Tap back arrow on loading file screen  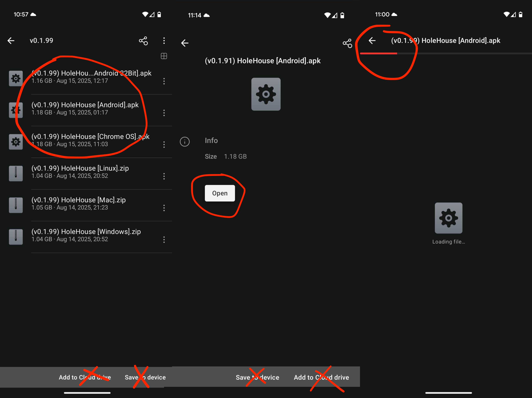(372, 41)
